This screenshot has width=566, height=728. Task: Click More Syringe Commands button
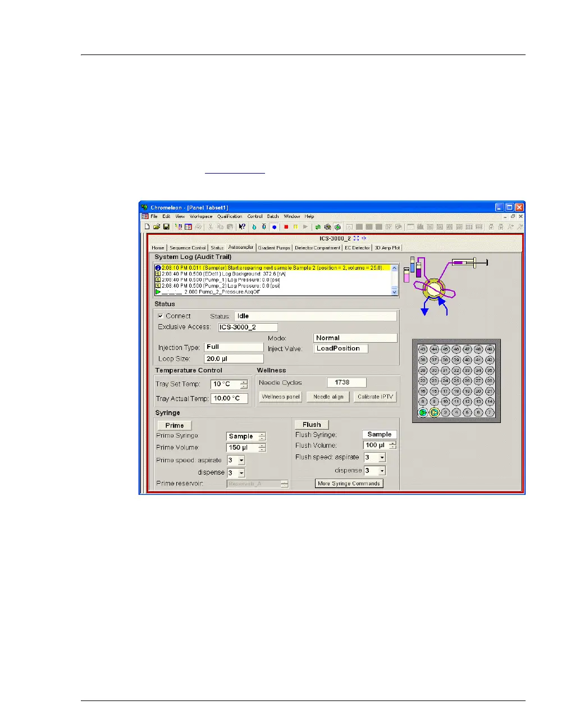pos(349,484)
